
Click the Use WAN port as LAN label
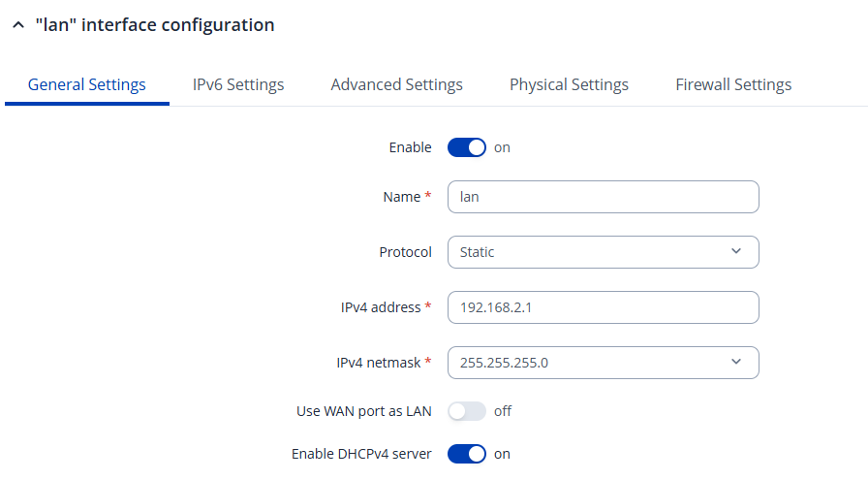click(363, 411)
